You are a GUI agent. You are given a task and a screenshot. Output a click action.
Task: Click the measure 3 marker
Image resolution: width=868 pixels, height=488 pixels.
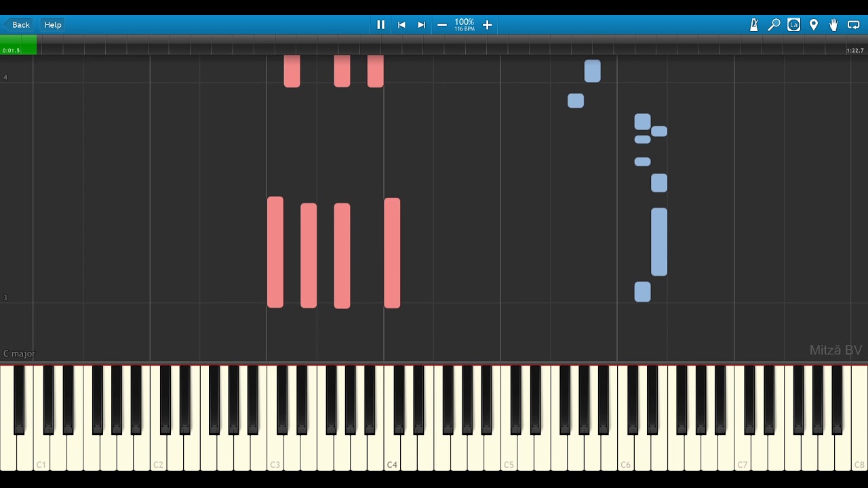click(5, 298)
